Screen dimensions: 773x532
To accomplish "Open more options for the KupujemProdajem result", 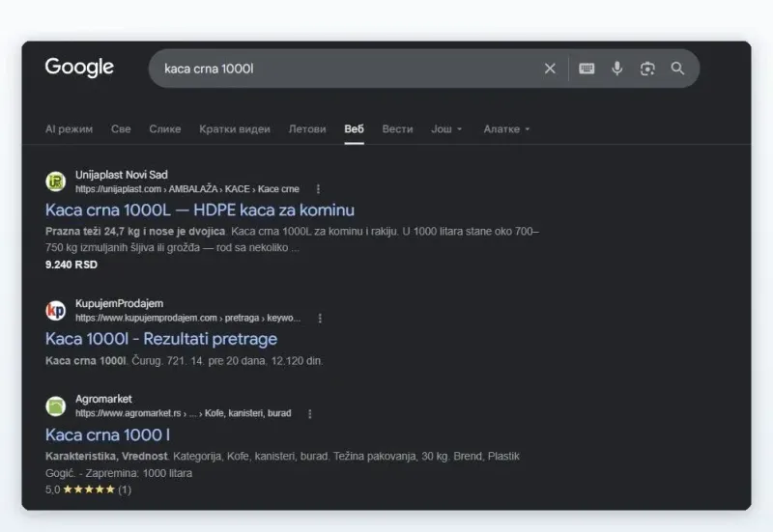I will pyautogui.click(x=320, y=319).
